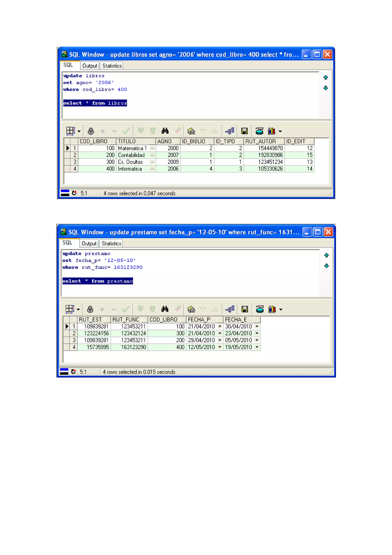392x555 pixels.
Task: Switch to Output tab in libros window
Action: pos(90,66)
